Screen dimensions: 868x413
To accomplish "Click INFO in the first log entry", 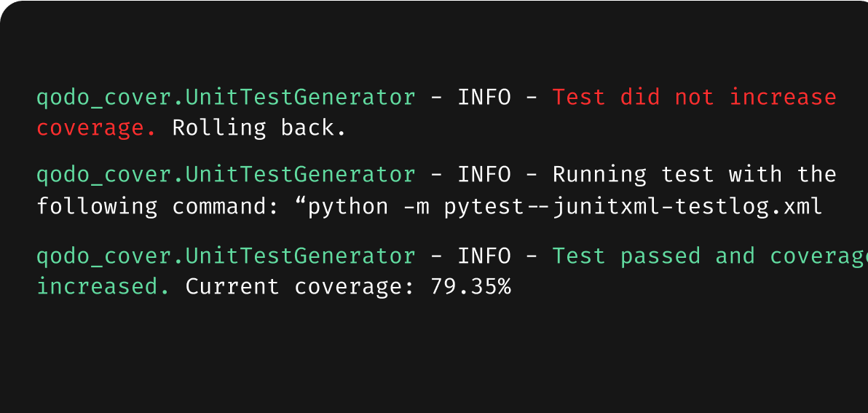I will click(484, 97).
